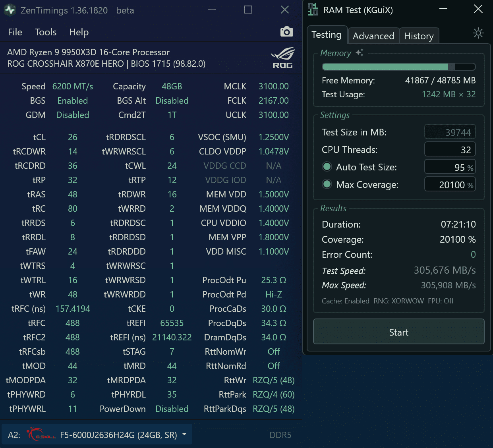Click the Coverage result 20100 %
Image resolution: width=493 pixels, height=448 pixels.
[x=458, y=239]
